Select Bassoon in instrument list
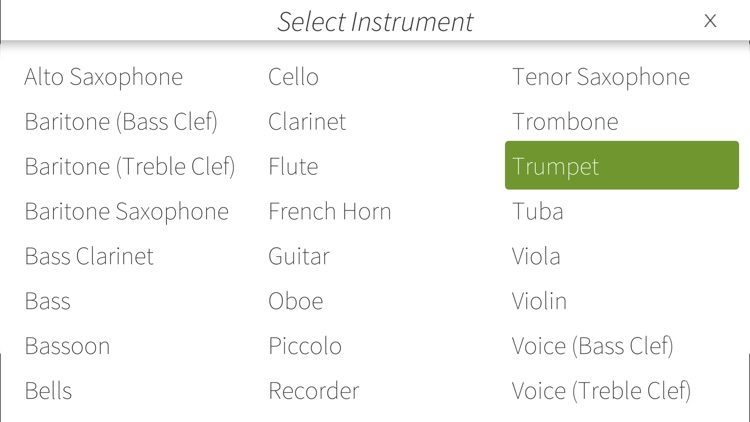The width and height of the screenshot is (750, 422). [67, 346]
